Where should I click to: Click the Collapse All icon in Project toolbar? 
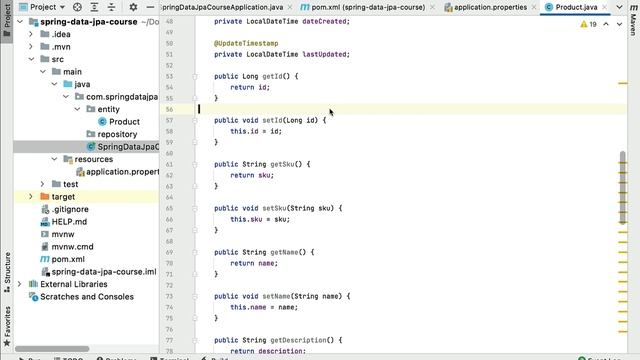[111, 7]
